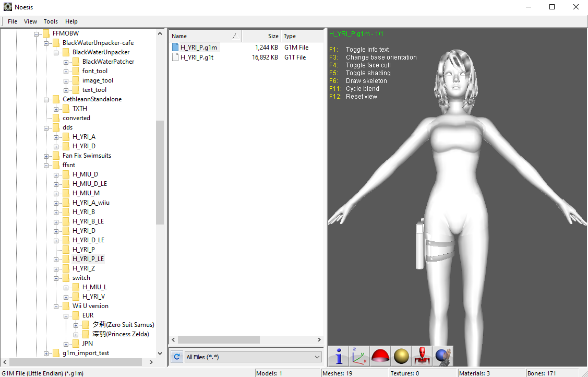
Task: Select the 深羽(Princess Zelda) folder
Action: (x=121, y=334)
